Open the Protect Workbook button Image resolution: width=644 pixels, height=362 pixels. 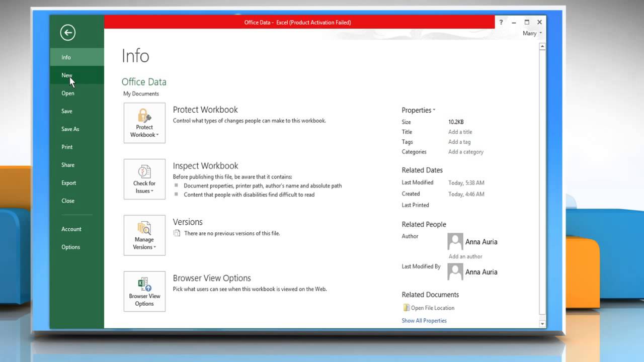click(144, 123)
